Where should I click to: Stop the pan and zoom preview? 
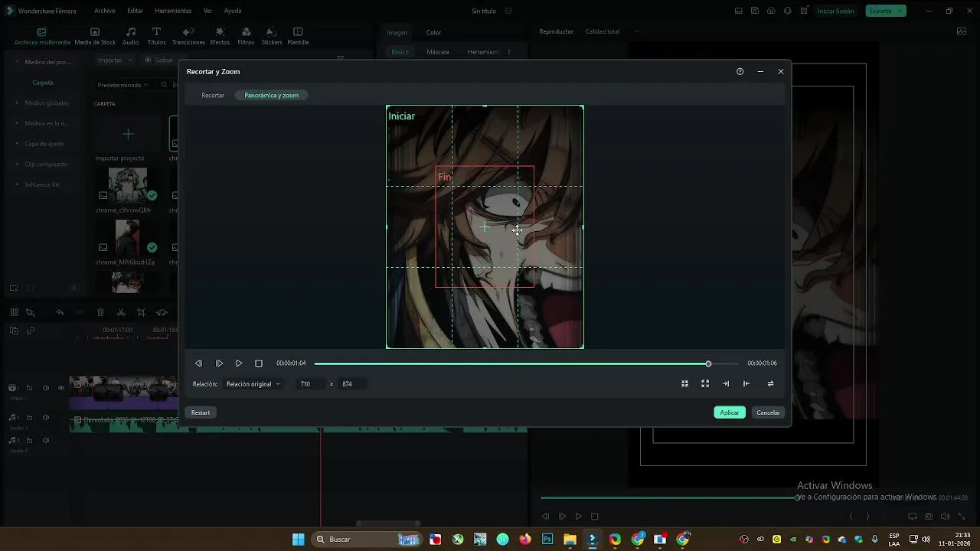tap(259, 364)
